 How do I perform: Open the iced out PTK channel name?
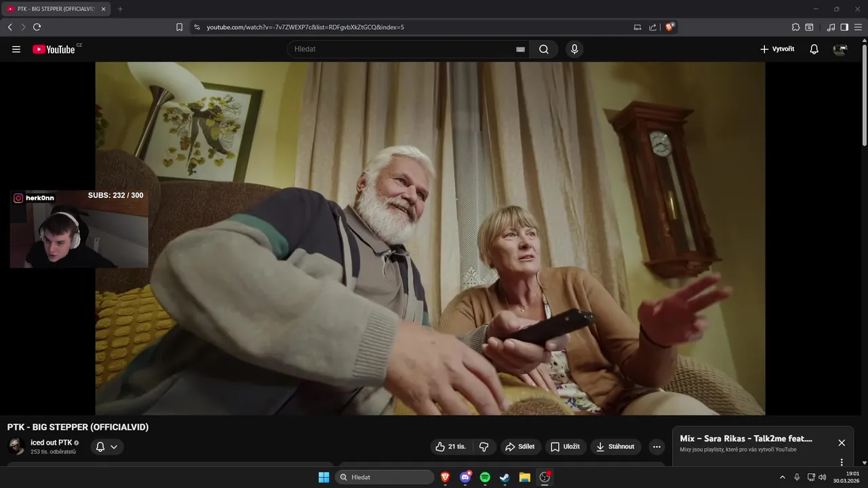tap(51, 443)
